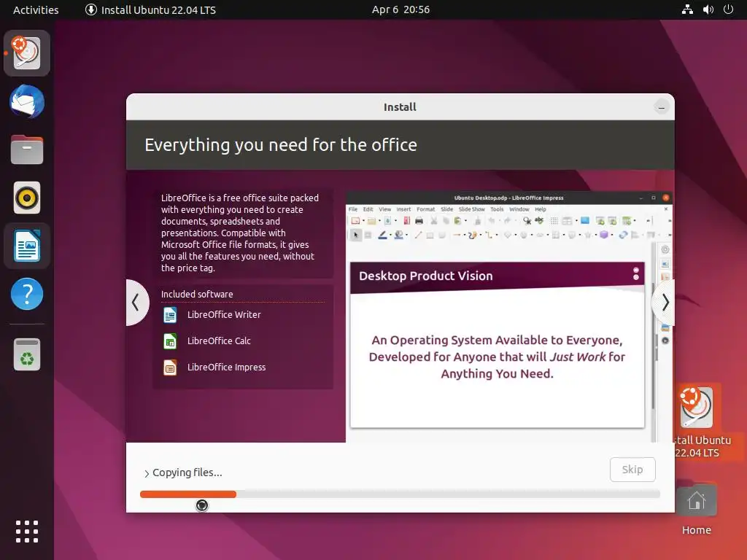Open the power menu icon
The width and height of the screenshot is (747, 560).
pyautogui.click(x=728, y=9)
